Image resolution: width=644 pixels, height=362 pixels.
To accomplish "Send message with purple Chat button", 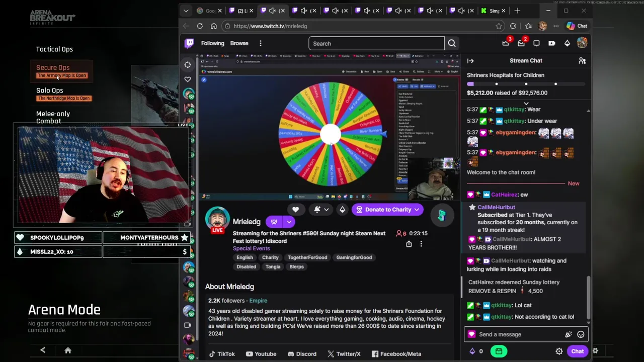I will click(x=577, y=351).
